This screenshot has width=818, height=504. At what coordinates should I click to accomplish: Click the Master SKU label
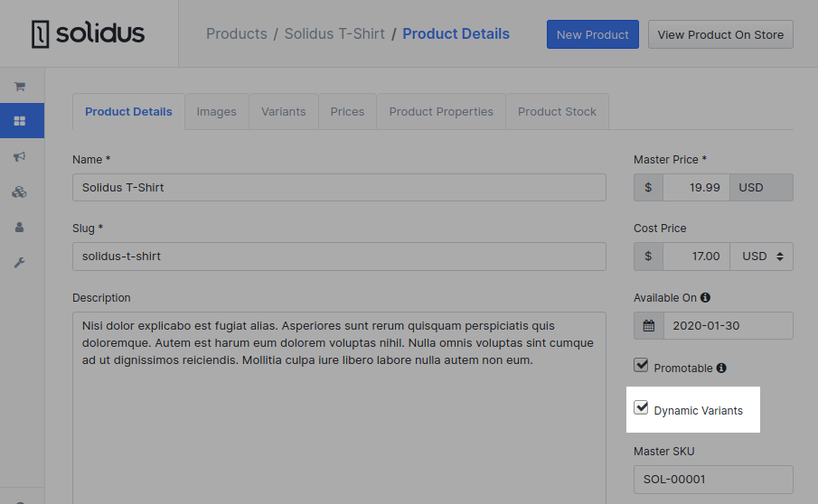click(664, 452)
